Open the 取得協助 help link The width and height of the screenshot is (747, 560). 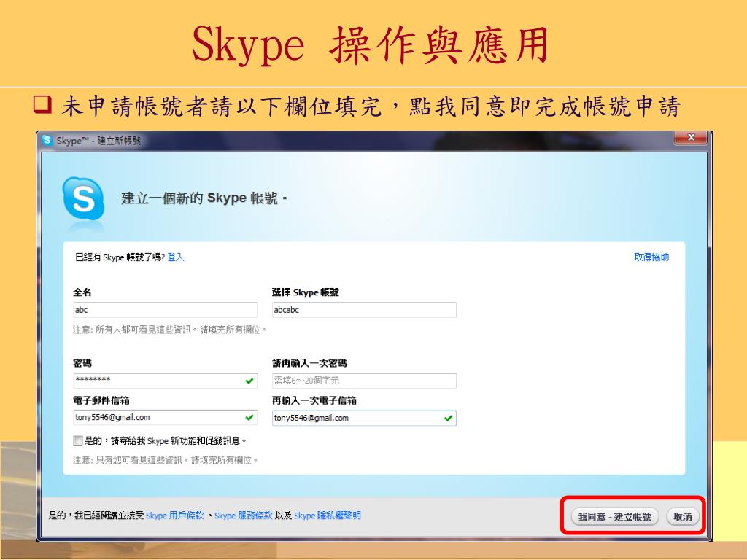tap(651, 257)
